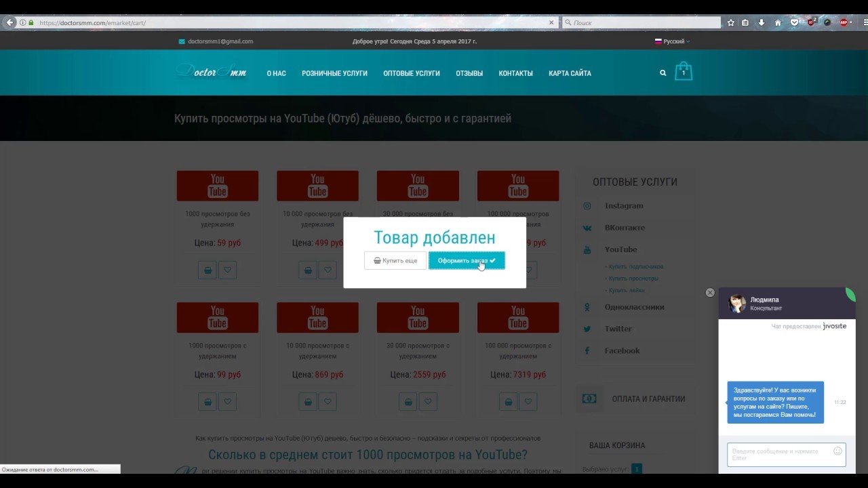Open the ОПТОВЫЕ УСЛУГИ menu

[412, 73]
